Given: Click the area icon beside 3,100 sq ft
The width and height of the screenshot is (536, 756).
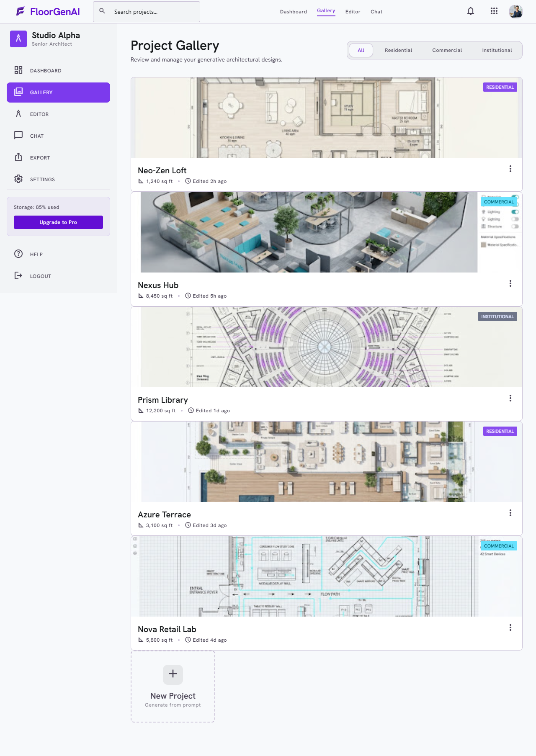Looking at the screenshot, I should coord(141,525).
